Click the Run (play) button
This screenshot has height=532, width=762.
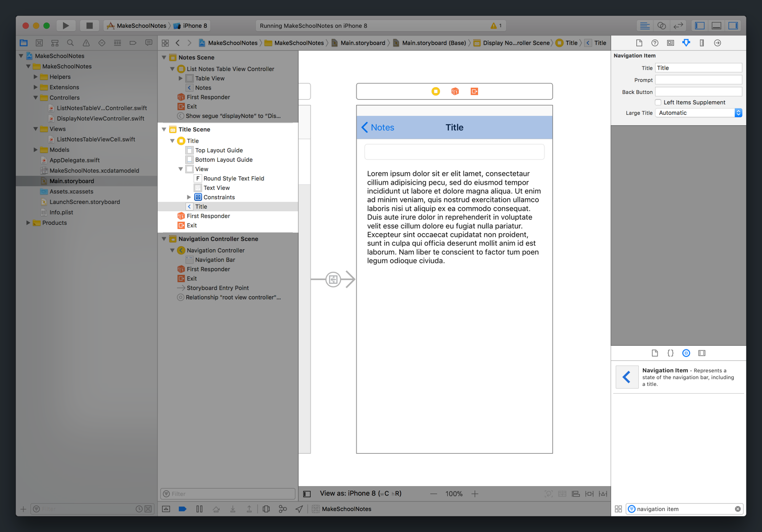click(65, 26)
